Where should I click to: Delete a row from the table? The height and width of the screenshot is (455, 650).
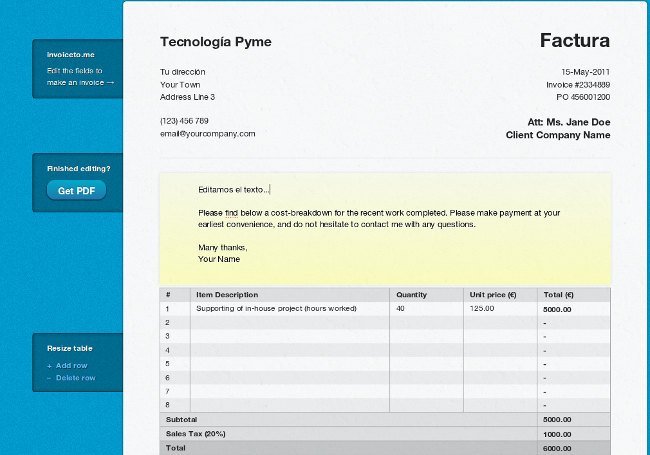[x=75, y=378]
